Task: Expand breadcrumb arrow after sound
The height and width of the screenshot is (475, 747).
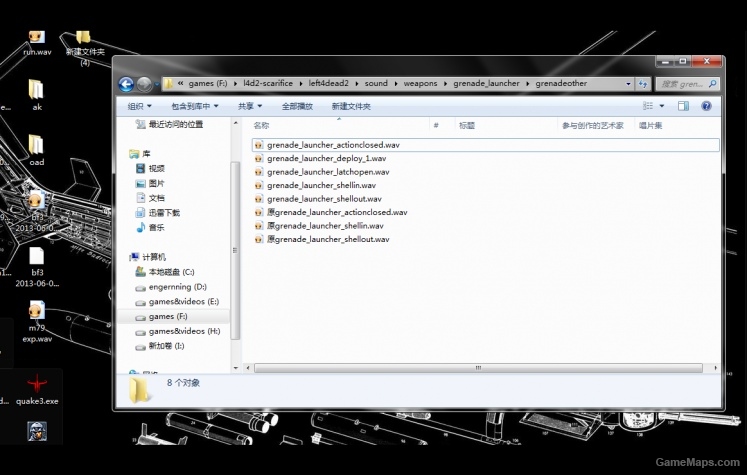Action: coord(395,84)
